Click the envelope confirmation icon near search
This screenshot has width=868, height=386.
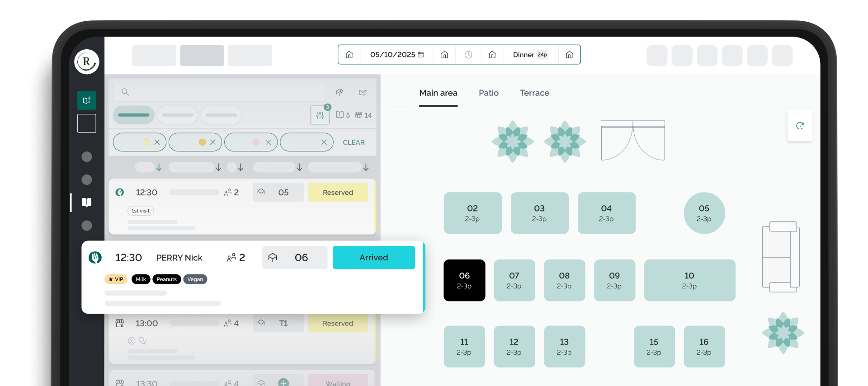(363, 92)
